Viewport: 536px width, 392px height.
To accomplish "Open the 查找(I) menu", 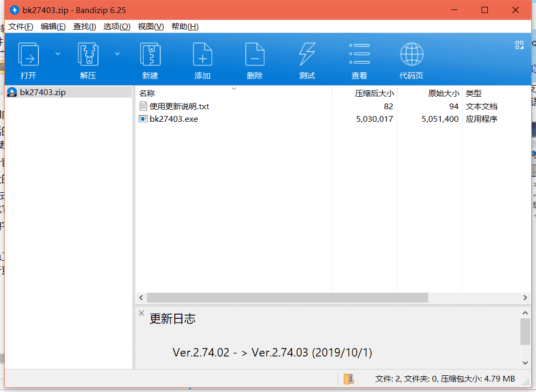I will [x=84, y=27].
